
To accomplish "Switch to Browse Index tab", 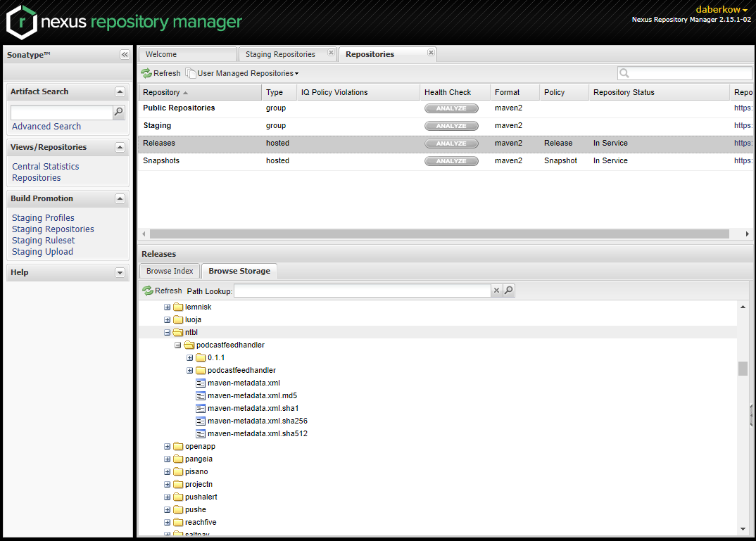I will coord(170,271).
